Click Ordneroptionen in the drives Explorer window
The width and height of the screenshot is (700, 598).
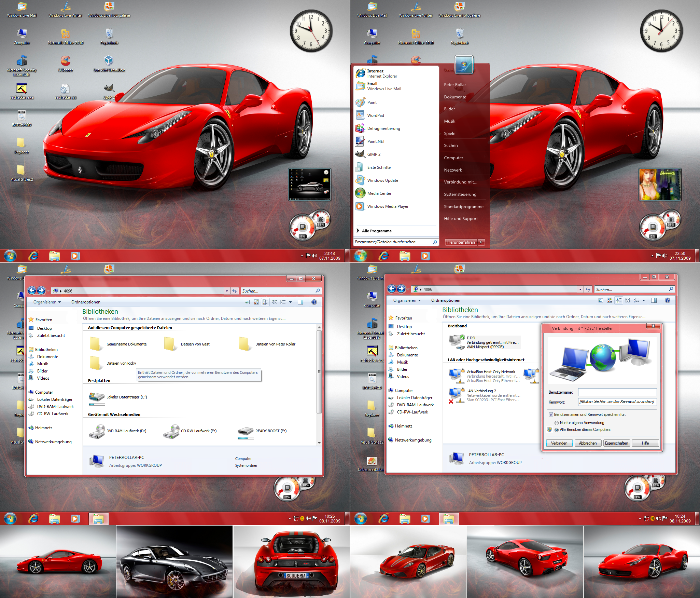86,302
